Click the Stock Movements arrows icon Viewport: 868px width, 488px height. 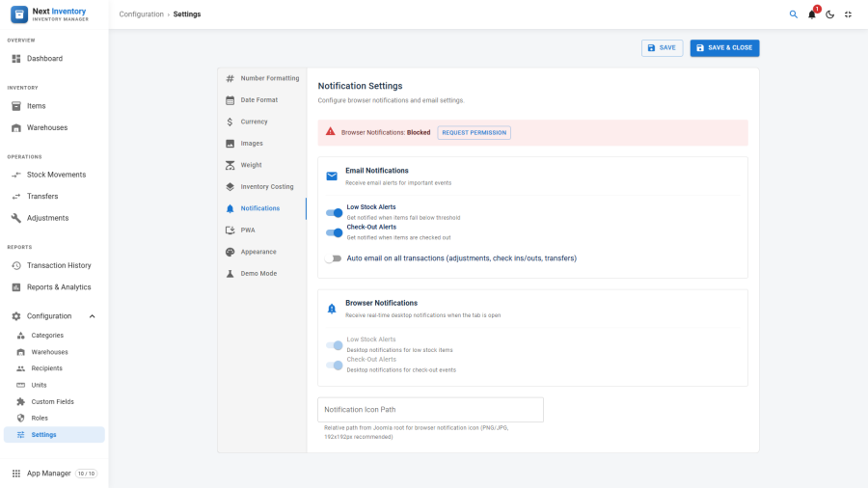point(16,175)
